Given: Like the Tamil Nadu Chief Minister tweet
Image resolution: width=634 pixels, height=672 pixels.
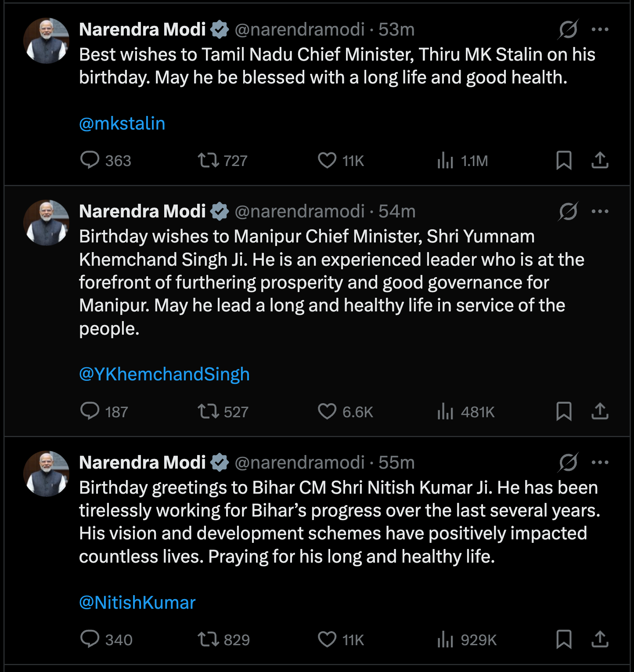Looking at the screenshot, I should pos(327,160).
